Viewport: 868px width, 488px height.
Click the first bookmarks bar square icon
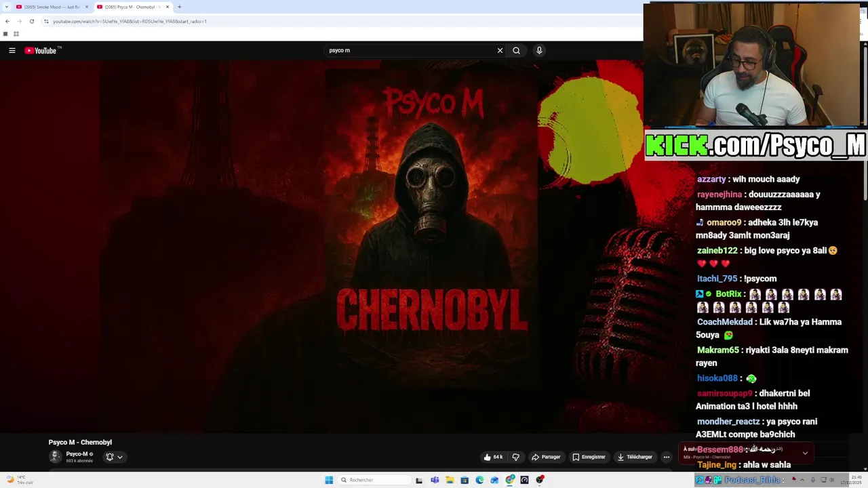[x=5, y=34]
